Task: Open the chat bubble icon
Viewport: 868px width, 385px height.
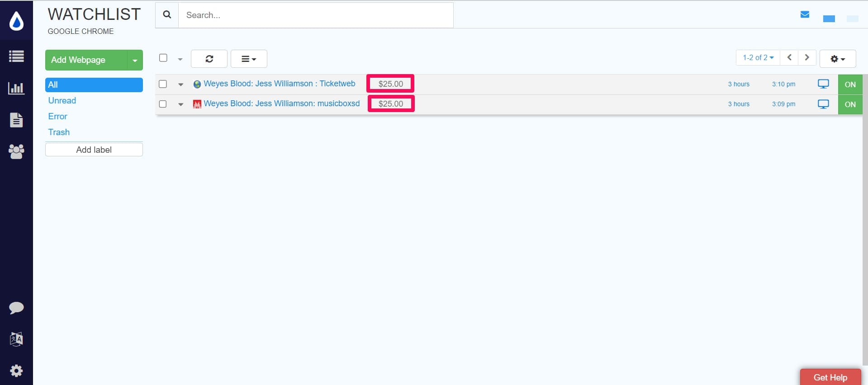Action: tap(16, 308)
